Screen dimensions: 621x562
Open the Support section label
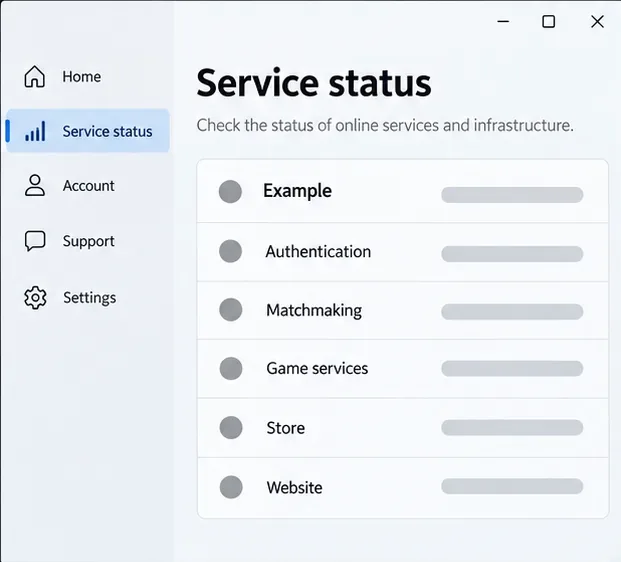point(89,241)
